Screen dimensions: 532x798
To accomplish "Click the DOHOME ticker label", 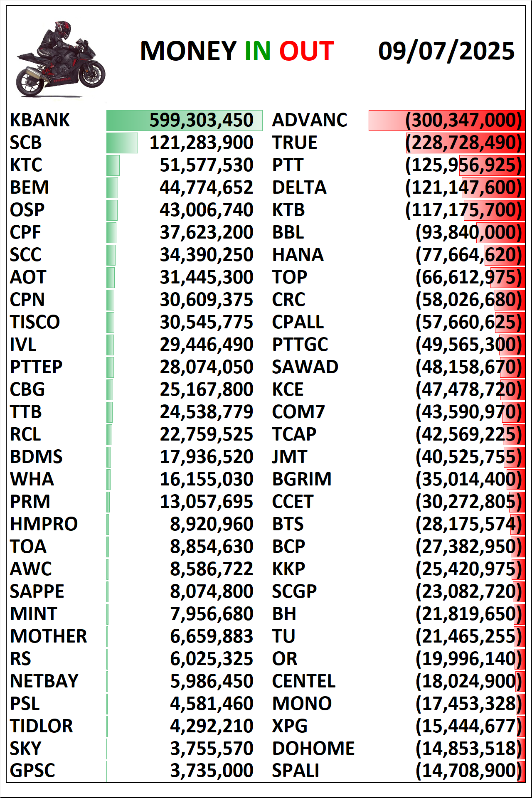I will point(313,749).
